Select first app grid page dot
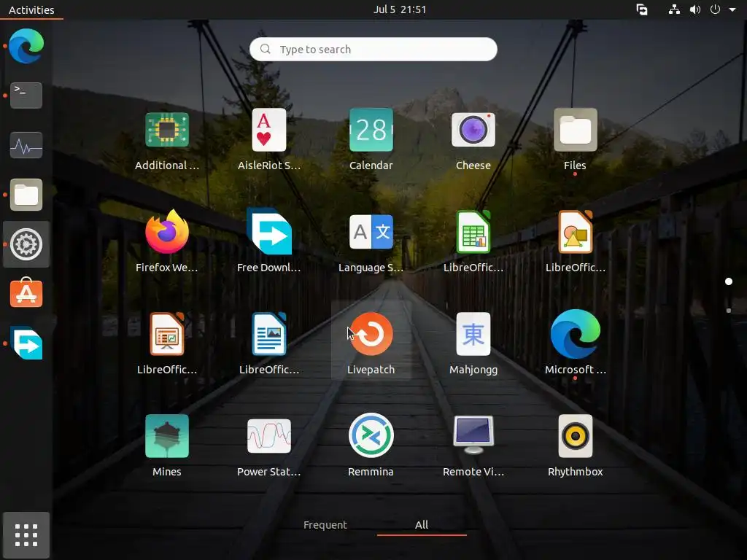 coord(729,281)
